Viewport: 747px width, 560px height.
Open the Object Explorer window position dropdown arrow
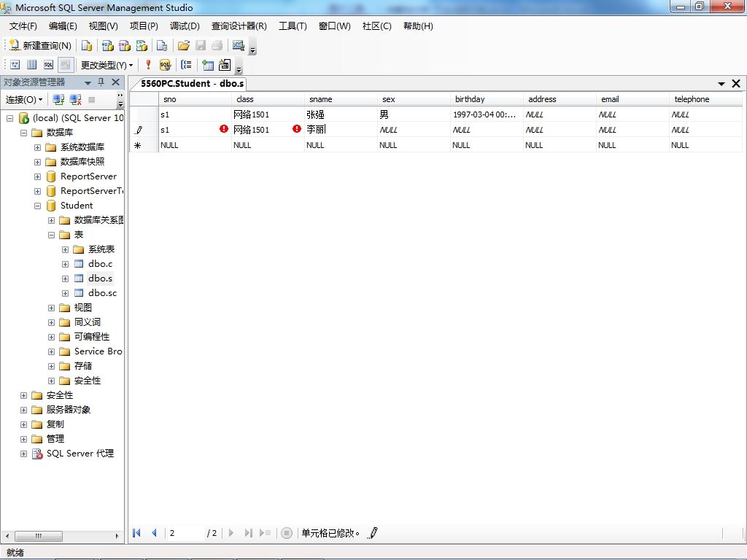click(88, 83)
